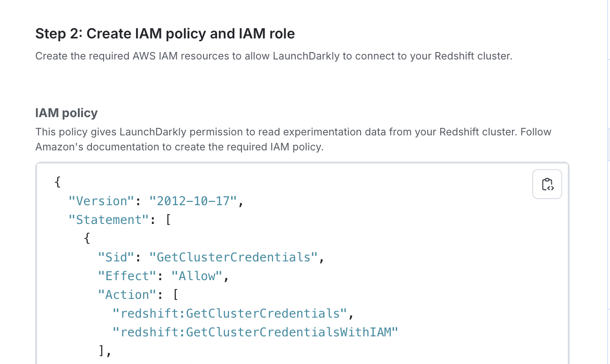
Task: Select the redshift:GetClusterCredentials action line
Action: point(231,313)
